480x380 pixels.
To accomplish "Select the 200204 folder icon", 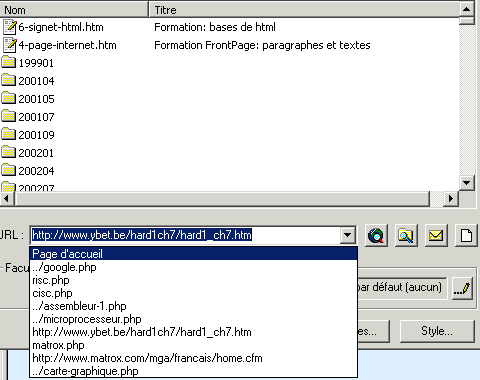I will pyautogui.click(x=9, y=170).
